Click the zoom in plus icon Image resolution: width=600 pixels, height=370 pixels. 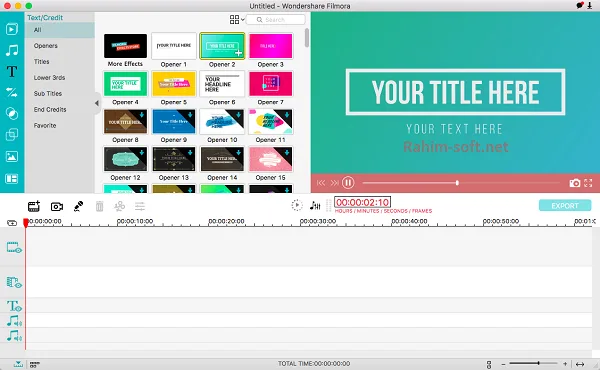click(565, 363)
